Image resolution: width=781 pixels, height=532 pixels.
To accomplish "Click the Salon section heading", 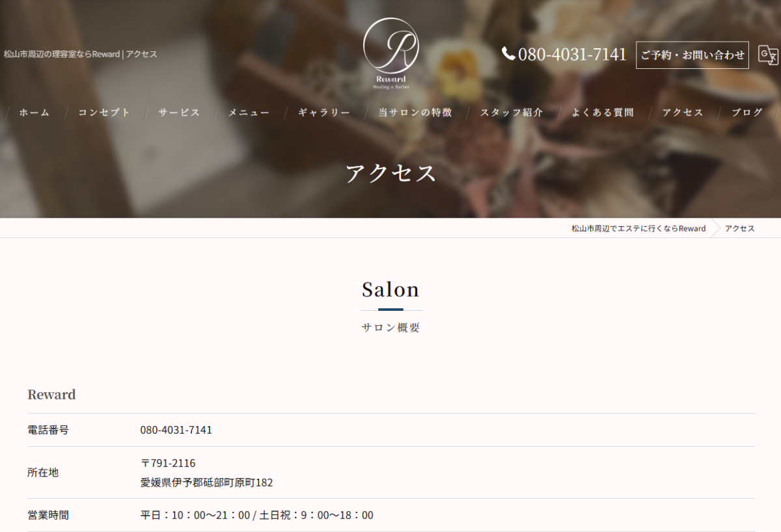I will coord(390,289).
